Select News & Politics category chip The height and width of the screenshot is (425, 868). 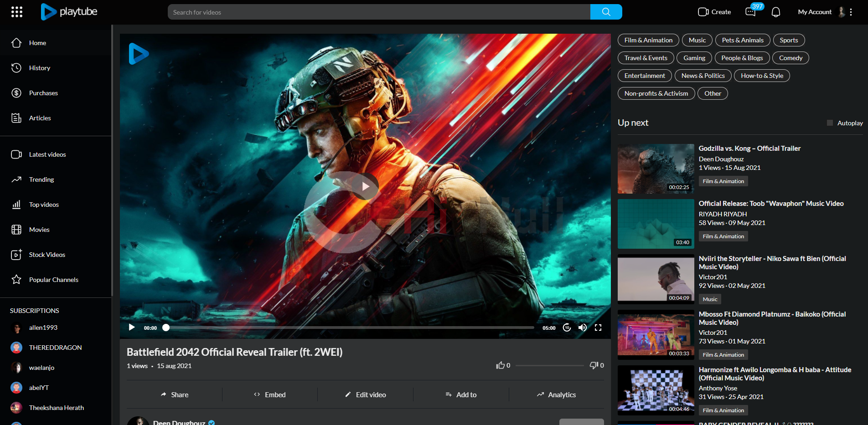(703, 76)
